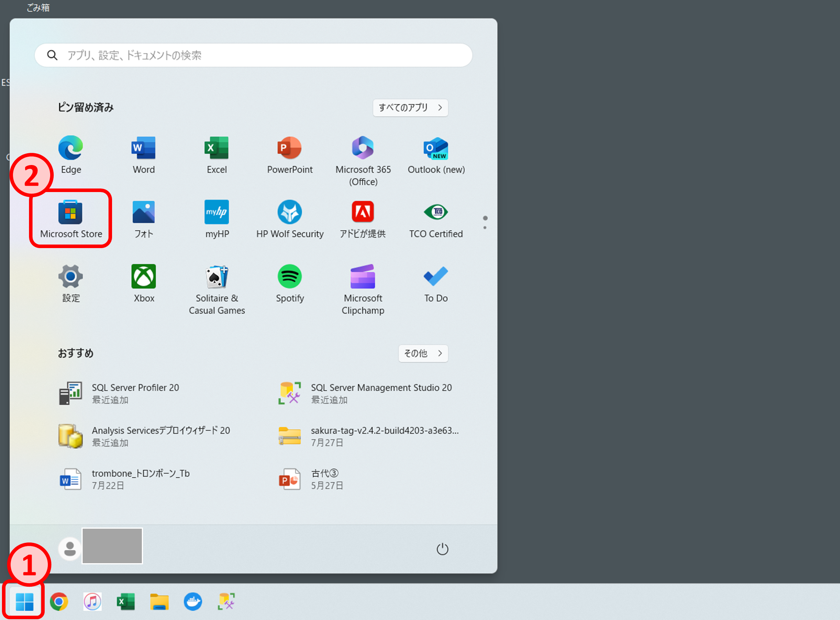Open the アドビが提供 Adobe app

click(363, 219)
